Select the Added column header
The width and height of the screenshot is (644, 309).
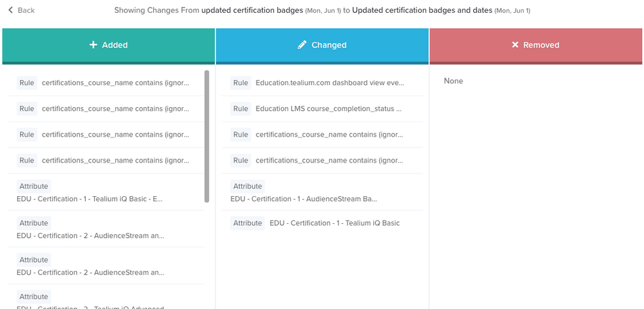[108, 45]
